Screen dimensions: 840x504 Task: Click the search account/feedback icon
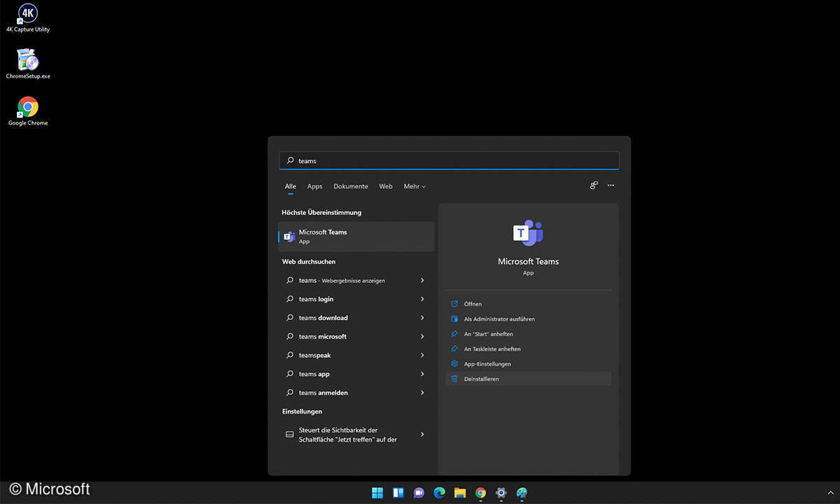[x=594, y=185]
